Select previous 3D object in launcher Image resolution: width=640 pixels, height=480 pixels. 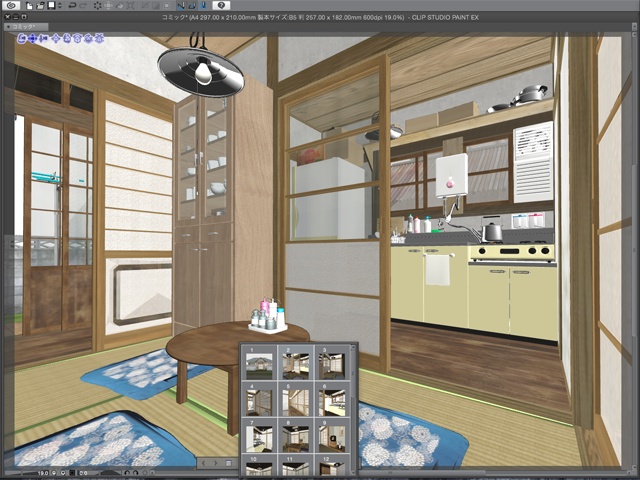(x=203, y=463)
